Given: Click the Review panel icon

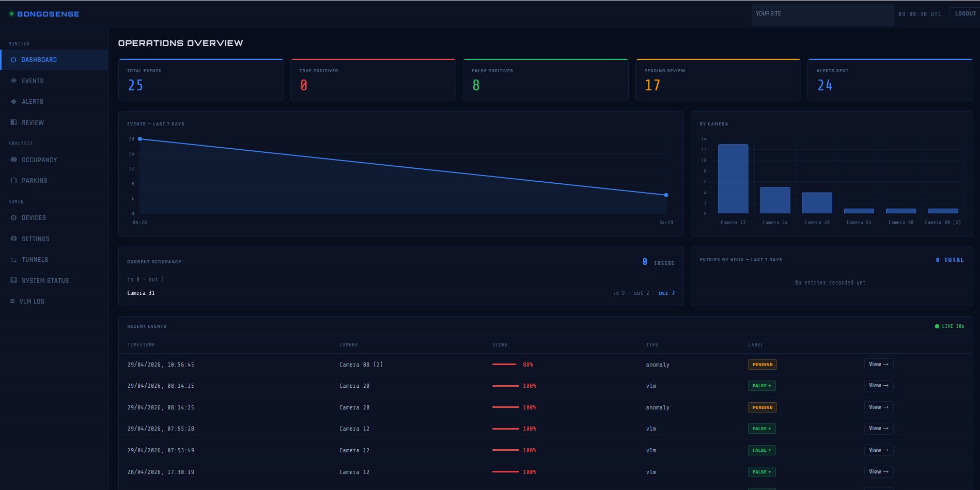Looking at the screenshot, I should 13,122.
